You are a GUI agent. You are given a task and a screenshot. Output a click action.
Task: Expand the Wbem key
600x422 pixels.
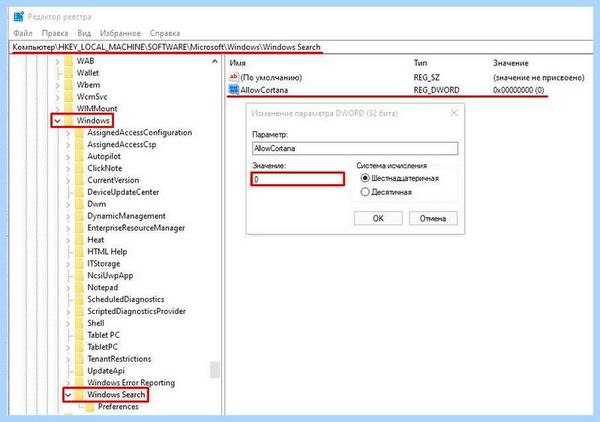(57, 85)
